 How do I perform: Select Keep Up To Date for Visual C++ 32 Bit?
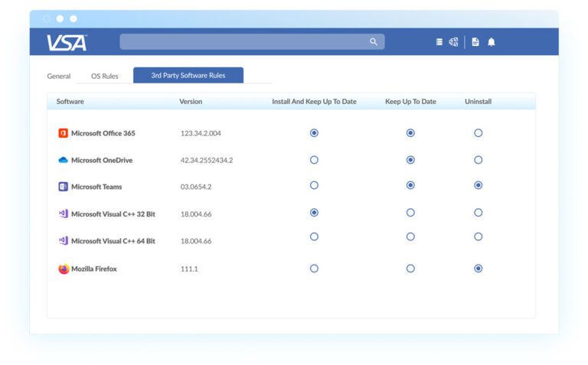tap(410, 213)
